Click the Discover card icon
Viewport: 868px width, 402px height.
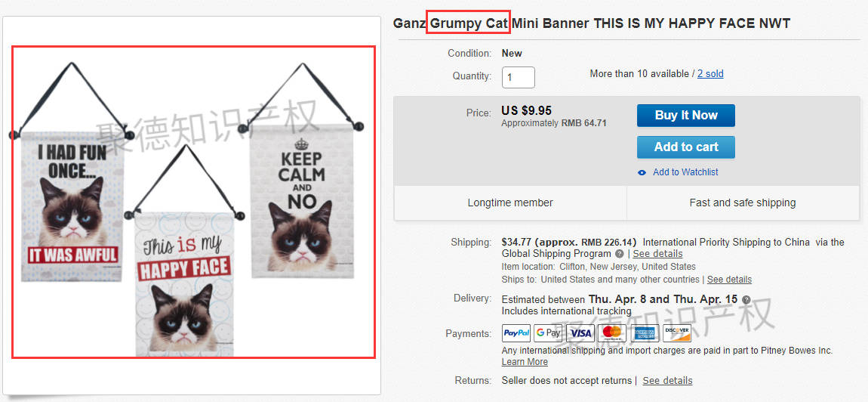pos(677,333)
